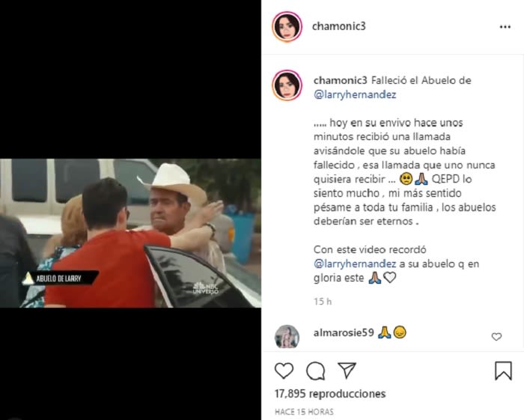Open chamonic3 username in header
524x420 pixels.
click(x=339, y=26)
